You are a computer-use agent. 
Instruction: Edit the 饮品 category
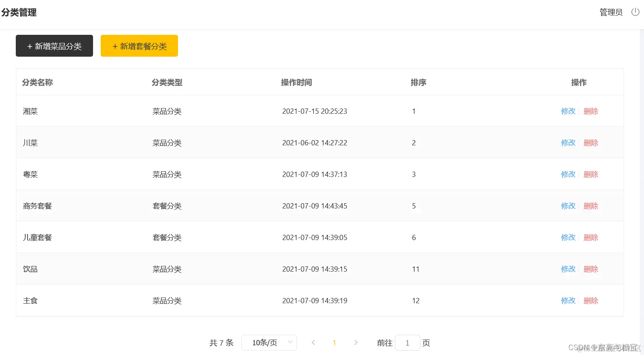point(568,269)
